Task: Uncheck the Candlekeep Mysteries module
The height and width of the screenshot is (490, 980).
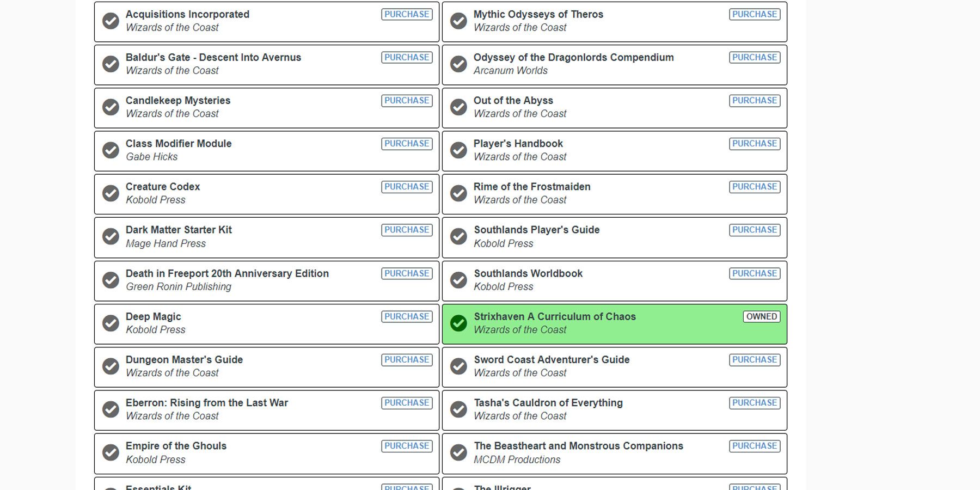Action: 111,107
